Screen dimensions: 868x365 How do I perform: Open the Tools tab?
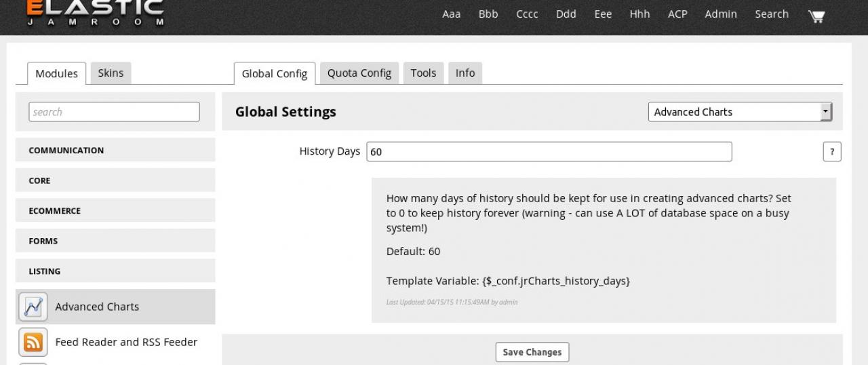pyautogui.click(x=423, y=73)
